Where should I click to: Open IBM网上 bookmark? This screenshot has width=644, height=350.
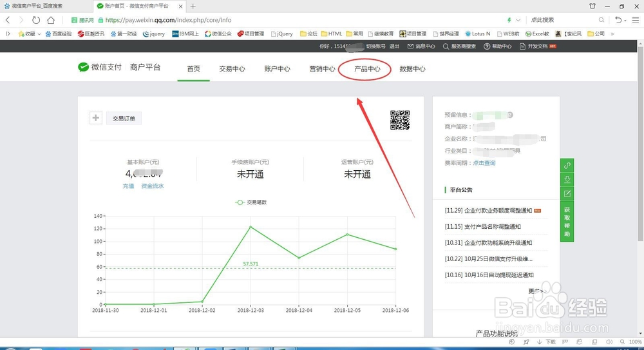click(185, 34)
